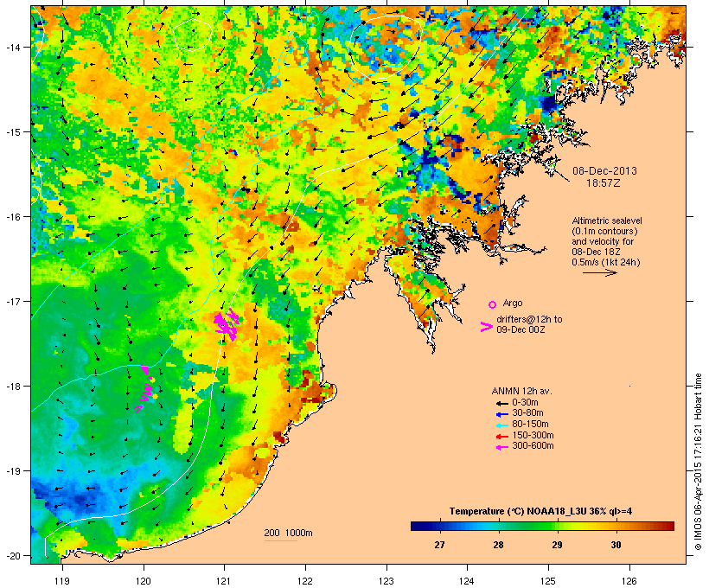The width and height of the screenshot is (709, 588).
Task: Click the latitude axis label -20
Action: coord(12,555)
